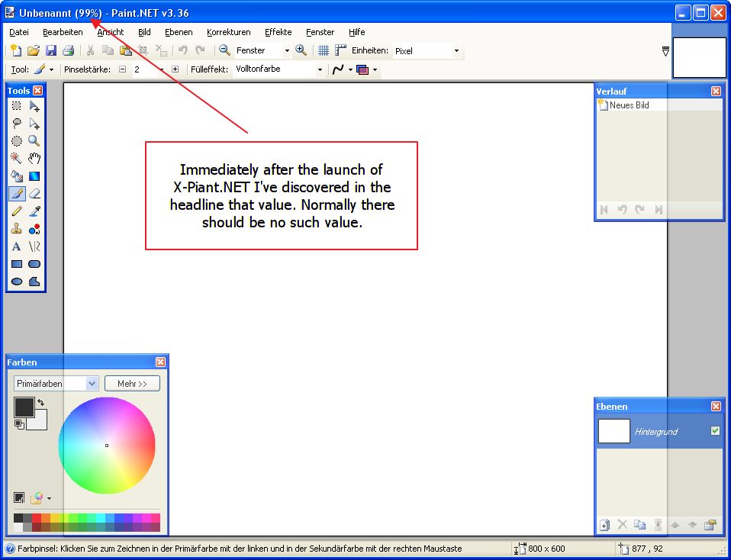This screenshot has width=731, height=560.
Task: Select the Clone Stamp tool
Action: click(x=17, y=229)
